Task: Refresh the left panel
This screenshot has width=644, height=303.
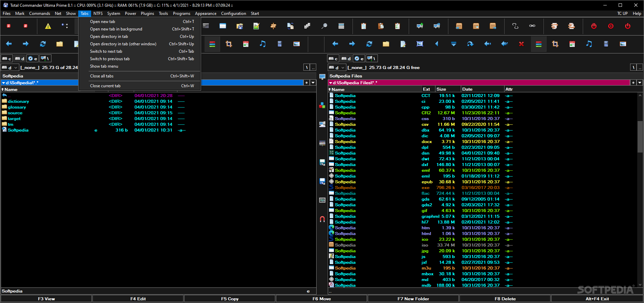Action: click(43, 44)
